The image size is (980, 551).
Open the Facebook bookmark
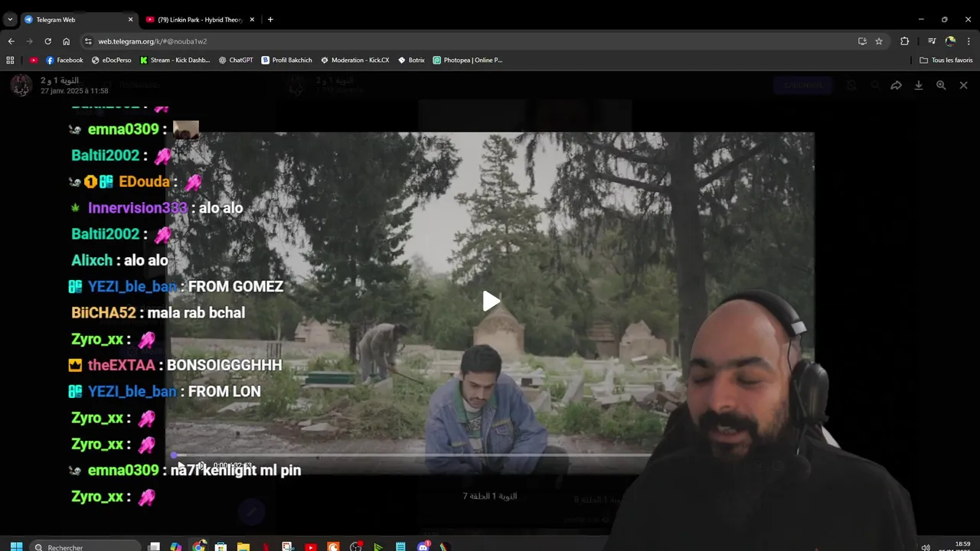click(x=64, y=60)
